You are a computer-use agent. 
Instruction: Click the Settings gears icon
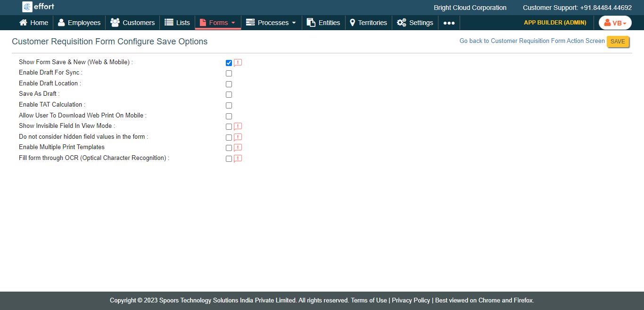coord(401,23)
